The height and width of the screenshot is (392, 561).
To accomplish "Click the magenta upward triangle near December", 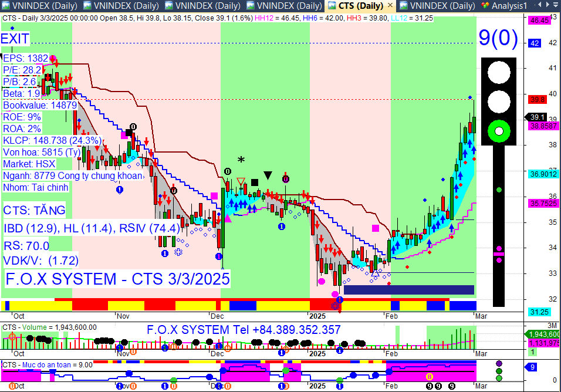I will [227, 218].
